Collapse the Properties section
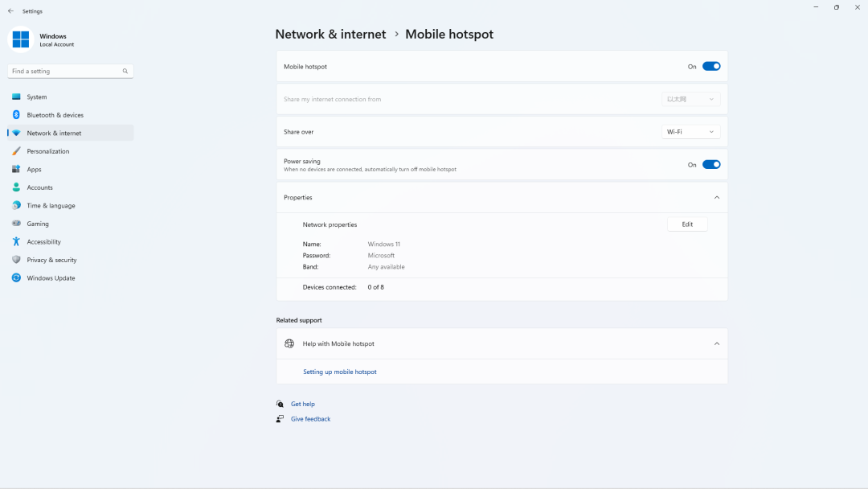 point(717,198)
